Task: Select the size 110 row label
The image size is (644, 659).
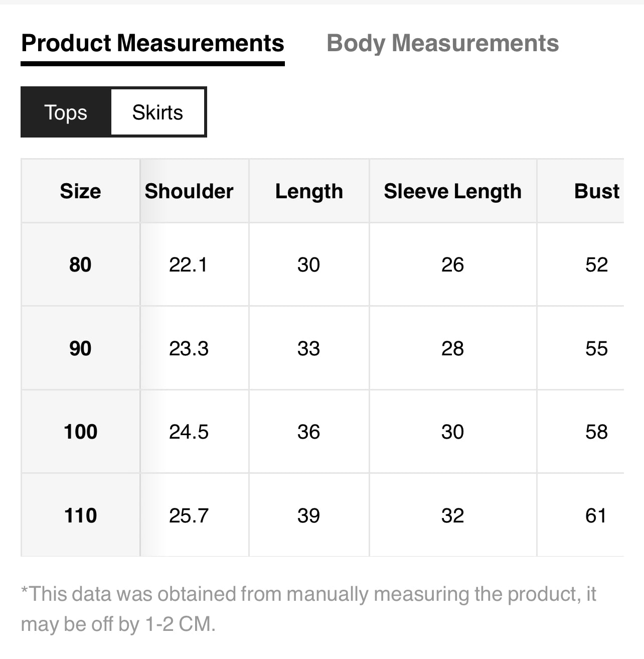Action: coord(80,515)
